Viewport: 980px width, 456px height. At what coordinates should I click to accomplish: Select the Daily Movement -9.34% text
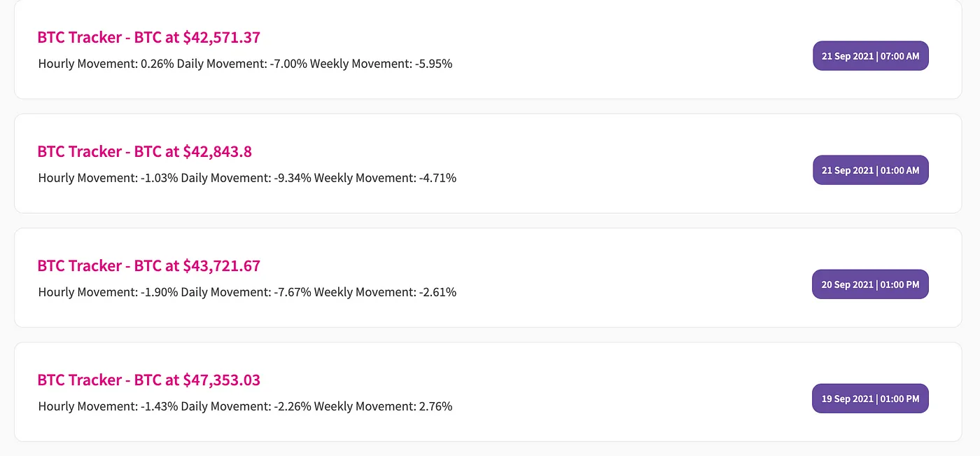(x=246, y=178)
